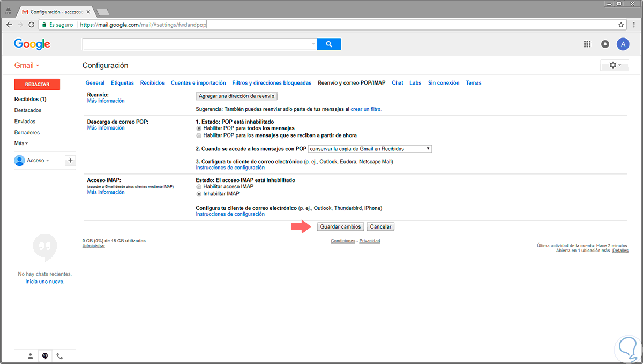Click the account avatar icon
Screen dimensions: 643x364
(x=623, y=44)
